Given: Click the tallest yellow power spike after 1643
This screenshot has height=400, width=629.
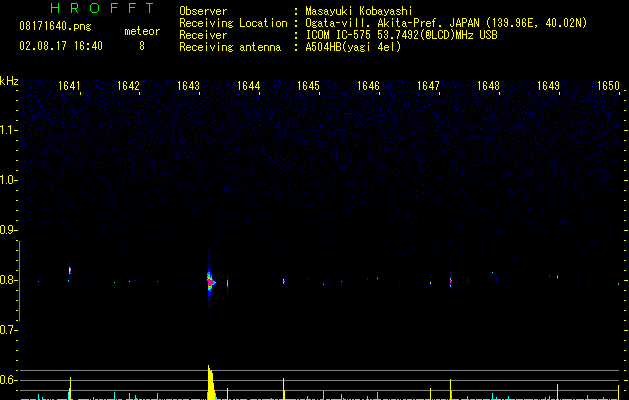Looking at the screenshot, I should click(211, 382).
